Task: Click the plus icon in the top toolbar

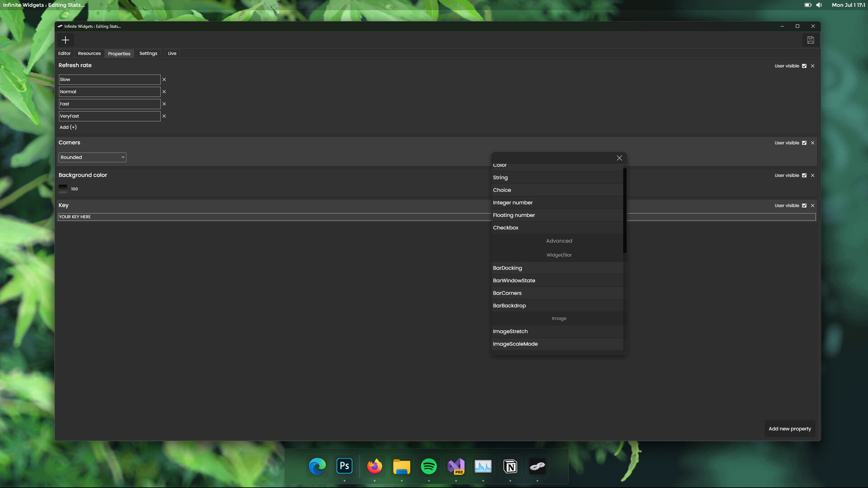Action: point(65,40)
